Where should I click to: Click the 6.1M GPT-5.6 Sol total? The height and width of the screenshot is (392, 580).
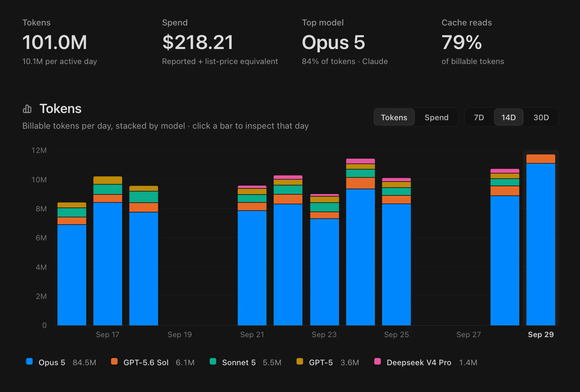pyautogui.click(x=185, y=363)
